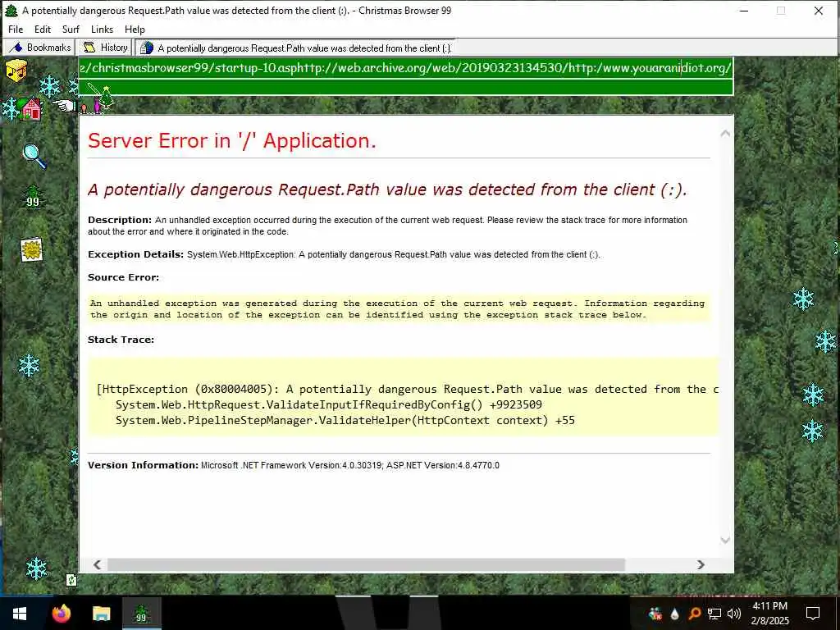Click the taskbar clock showing 4:11 PM
The image size is (840, 630).
pos(770,613)
